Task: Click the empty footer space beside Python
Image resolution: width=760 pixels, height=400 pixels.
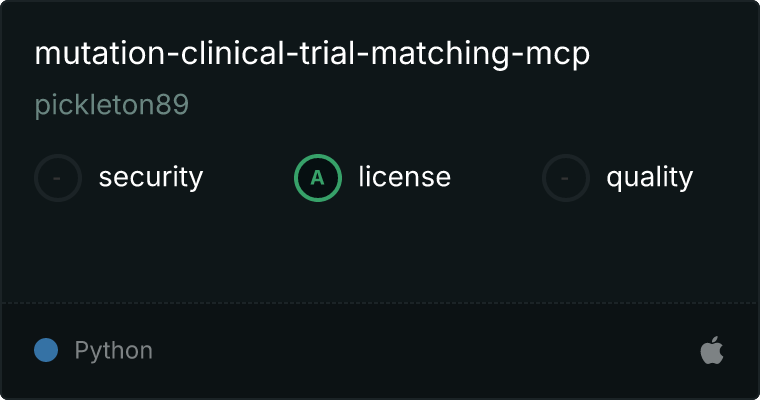Action: (427, 350)
